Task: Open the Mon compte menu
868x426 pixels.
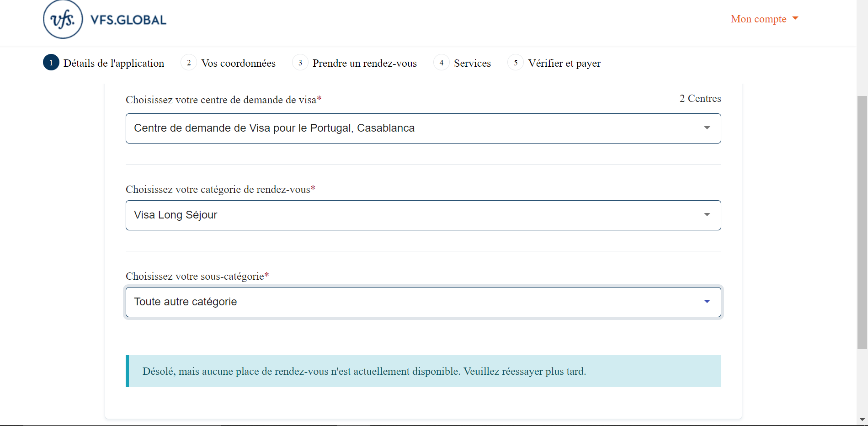Action: pyautogui.click(x=764, y=19)
